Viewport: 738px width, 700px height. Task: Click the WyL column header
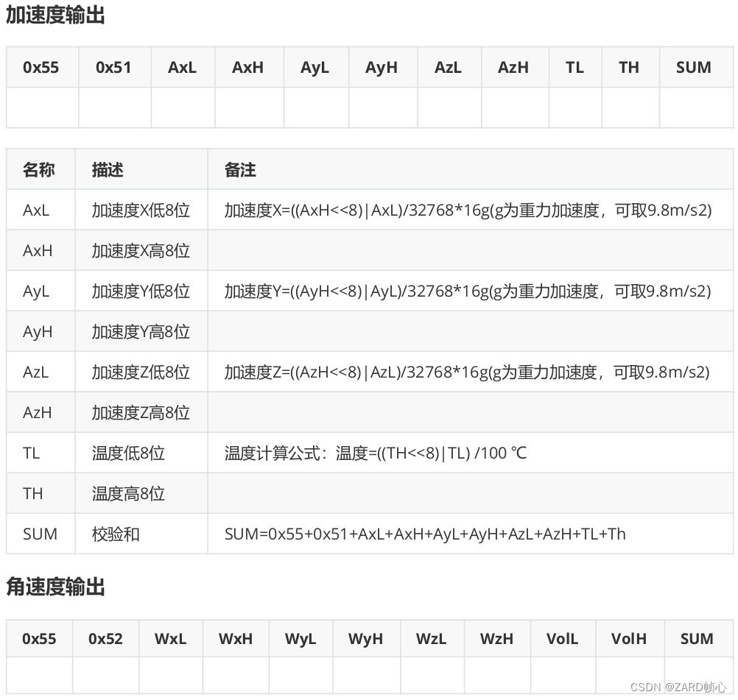301,638
